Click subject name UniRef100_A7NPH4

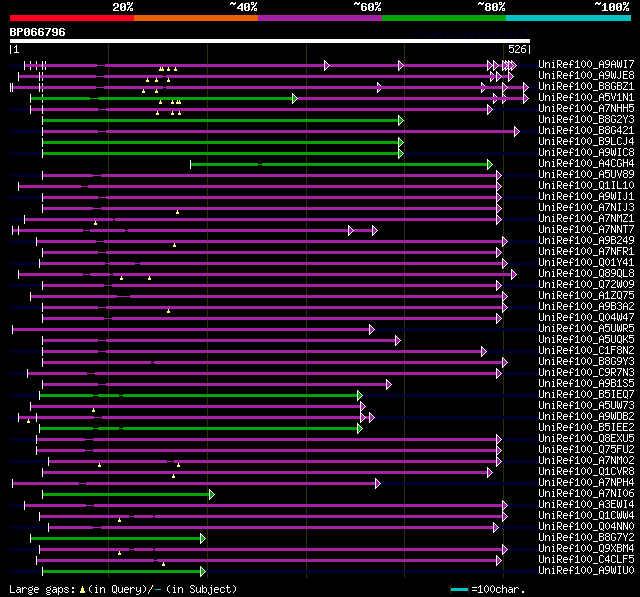(586, 483)
